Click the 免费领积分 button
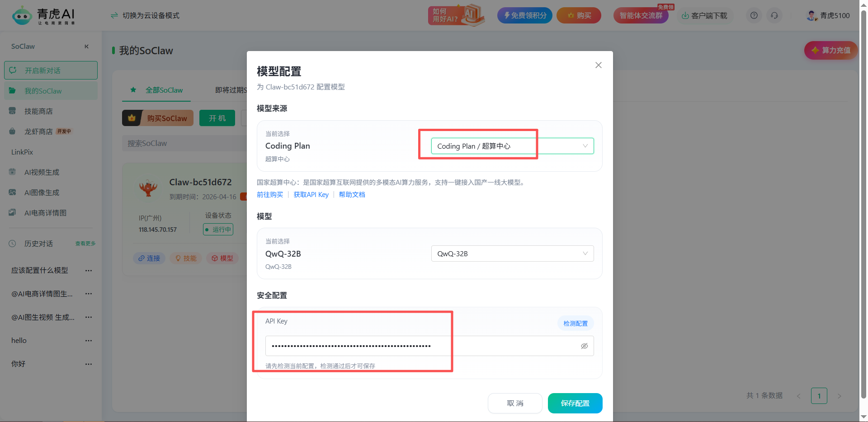Screen dimensions: 868x422 click(x=525, y=15)
